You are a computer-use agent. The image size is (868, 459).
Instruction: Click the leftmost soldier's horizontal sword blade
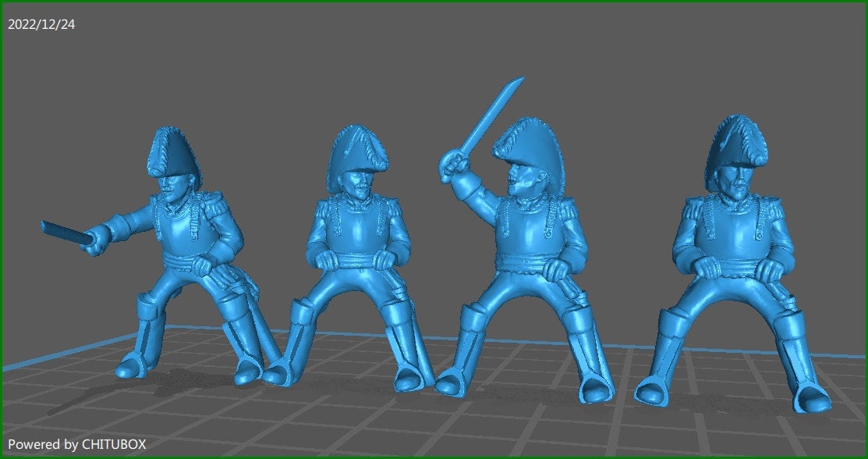pos(66,230)
